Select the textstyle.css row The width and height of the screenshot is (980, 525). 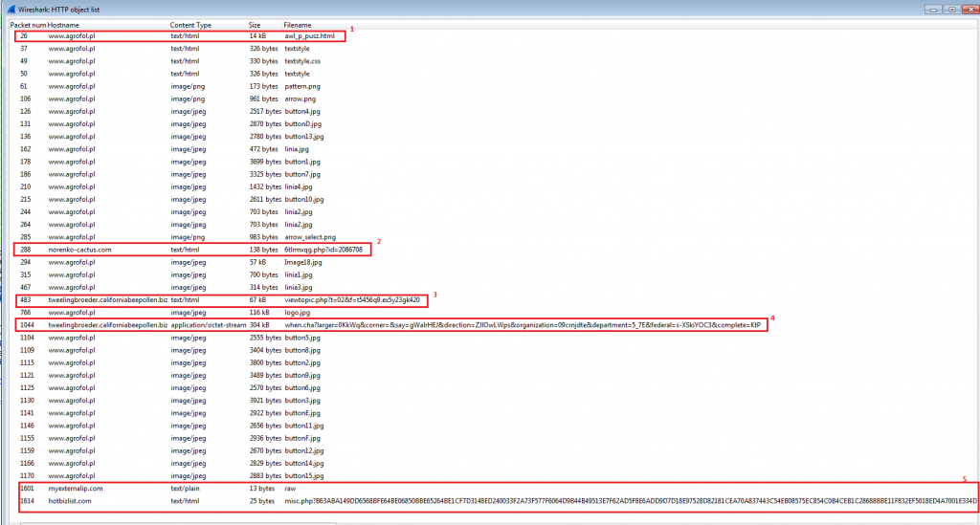[494, 61]
